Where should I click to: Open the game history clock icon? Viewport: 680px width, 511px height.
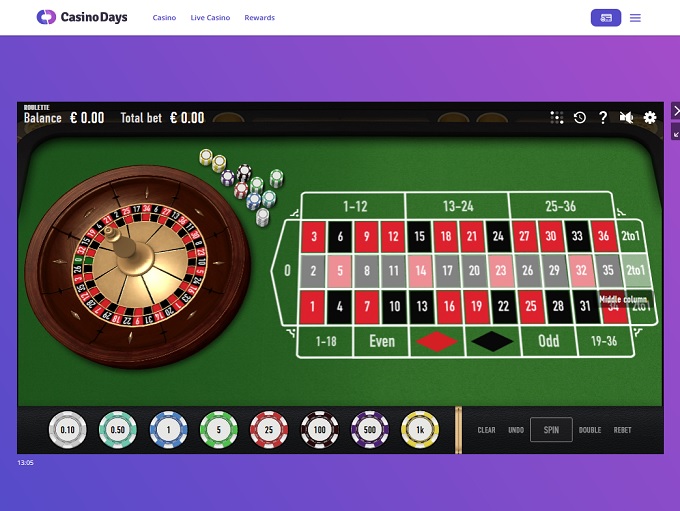click(x=580, y=118)
